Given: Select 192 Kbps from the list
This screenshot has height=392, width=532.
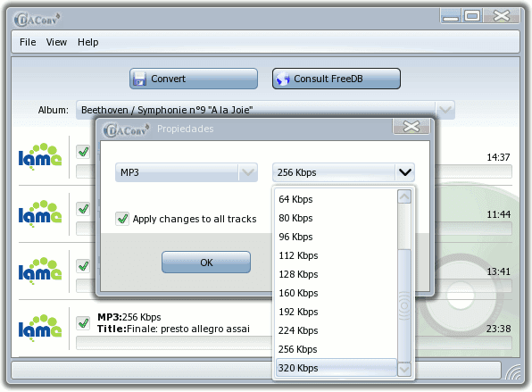Looking at the screenshot, I should (x=337, y=312).
